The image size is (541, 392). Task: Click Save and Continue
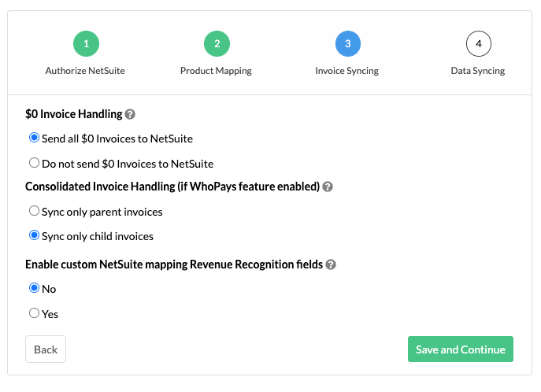(460, 349)
